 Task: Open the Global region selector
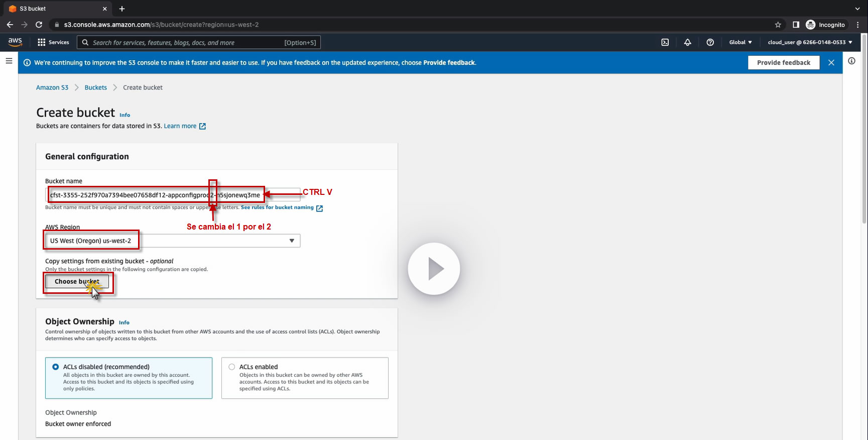(x=740, y=42)
